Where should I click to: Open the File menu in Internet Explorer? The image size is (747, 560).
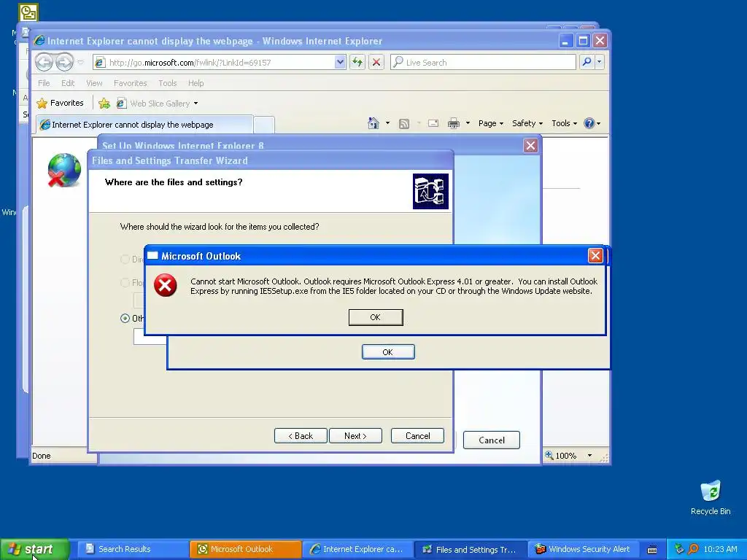44,83
